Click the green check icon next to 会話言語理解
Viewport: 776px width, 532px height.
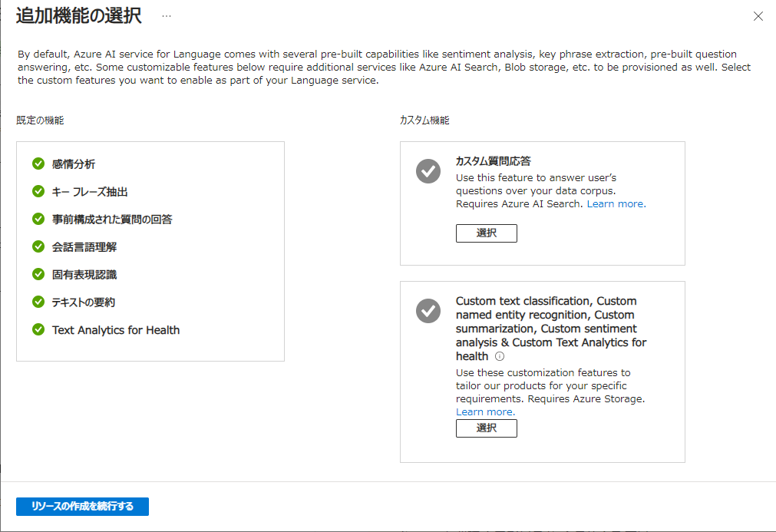point(38,246)
